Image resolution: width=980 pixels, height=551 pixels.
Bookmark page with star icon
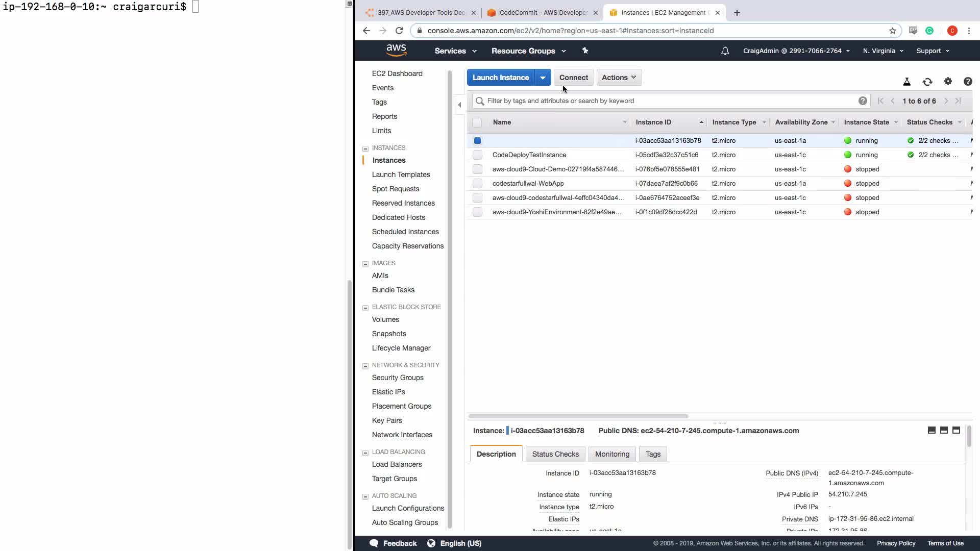pyautogui.click(x=893, y=31)
